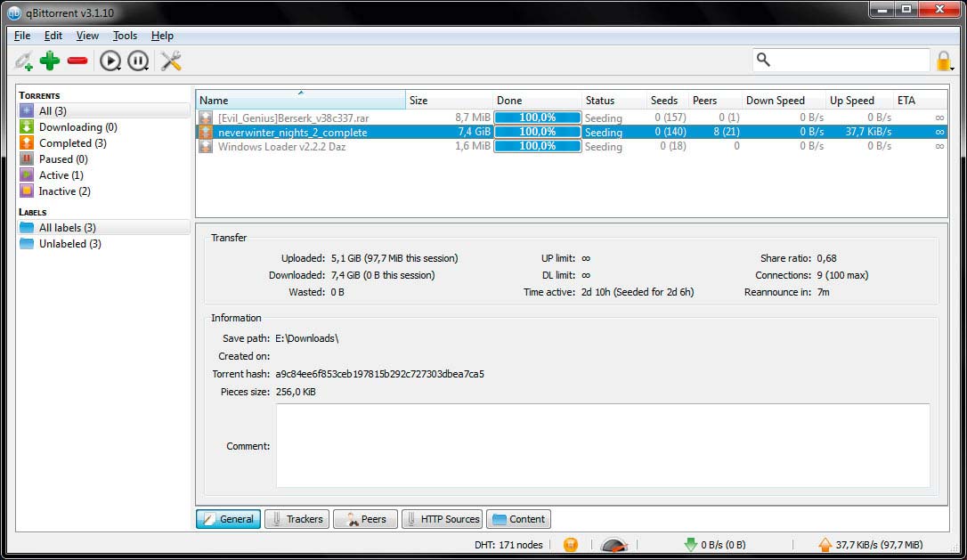
Task: Click the green plus add torrent icon
Action: tap(50, 61)
